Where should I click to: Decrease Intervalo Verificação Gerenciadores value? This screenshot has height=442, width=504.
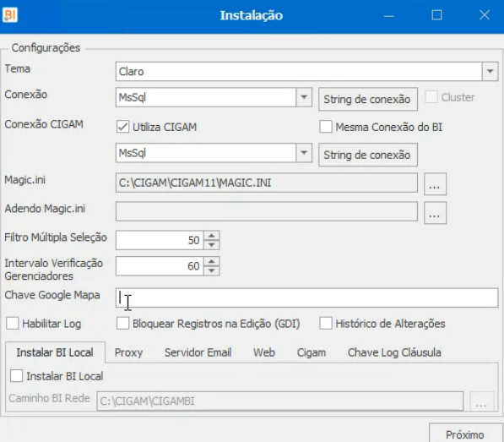pos(212,270)
